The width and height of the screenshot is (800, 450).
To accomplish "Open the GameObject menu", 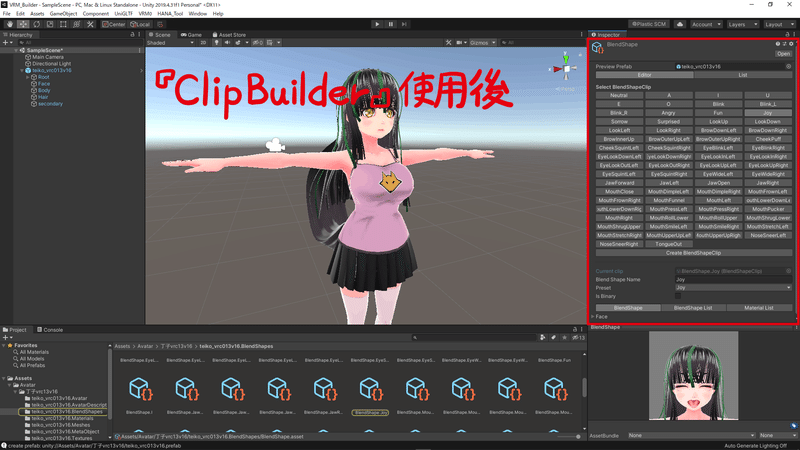I will click(x=63, y=14).
